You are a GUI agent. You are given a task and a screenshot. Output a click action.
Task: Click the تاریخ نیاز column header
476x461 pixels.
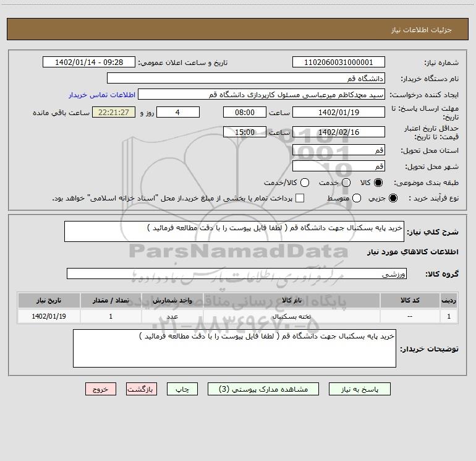pos(49,300)
